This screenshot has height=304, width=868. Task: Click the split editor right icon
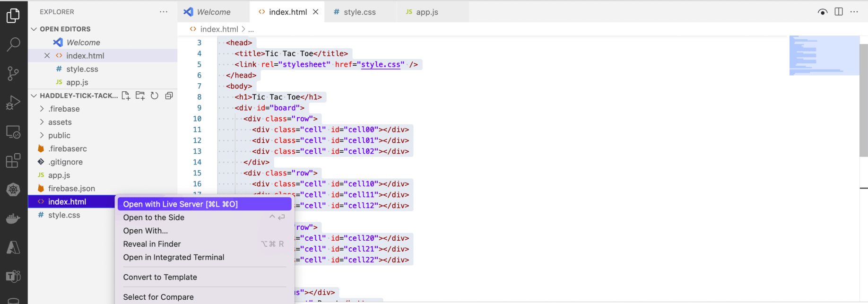click(839, 12)
